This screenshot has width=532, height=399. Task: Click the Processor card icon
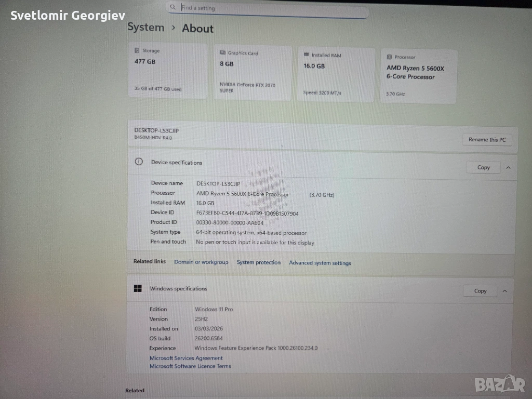point(390,57)
